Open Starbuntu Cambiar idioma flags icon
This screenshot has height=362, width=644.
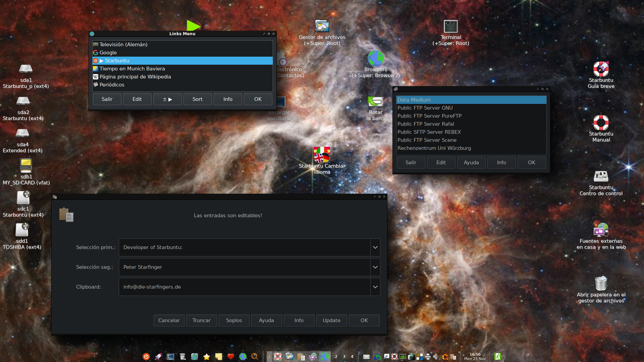click(322, 155)
